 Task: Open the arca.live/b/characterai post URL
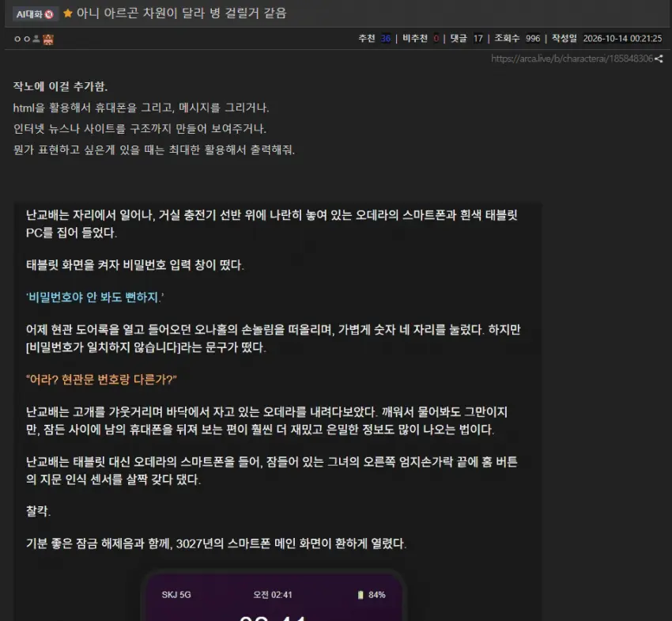point(572,59)
